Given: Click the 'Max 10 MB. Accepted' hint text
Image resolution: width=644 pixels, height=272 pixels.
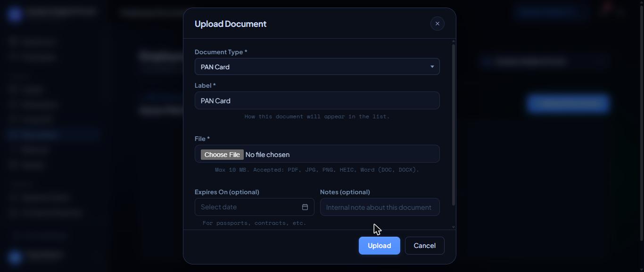Looking at the screenshot, I should tap(317, 170).
